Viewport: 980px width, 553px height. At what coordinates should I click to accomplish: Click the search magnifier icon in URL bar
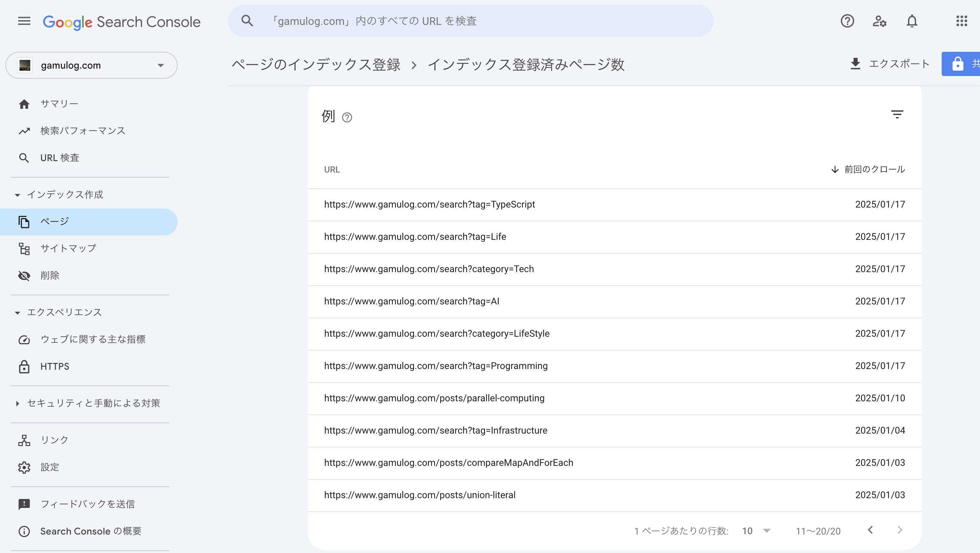247,21
